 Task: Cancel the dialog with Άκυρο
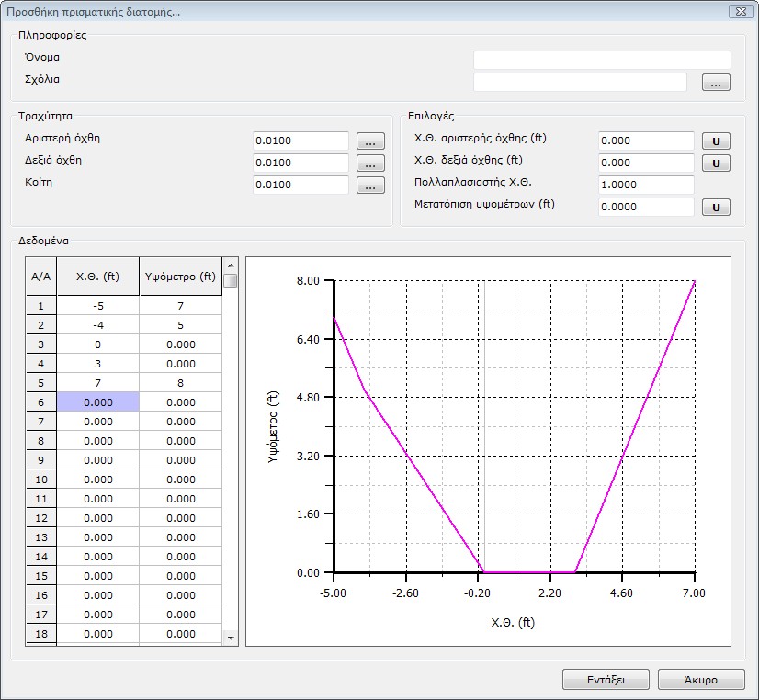click(700, 680)
